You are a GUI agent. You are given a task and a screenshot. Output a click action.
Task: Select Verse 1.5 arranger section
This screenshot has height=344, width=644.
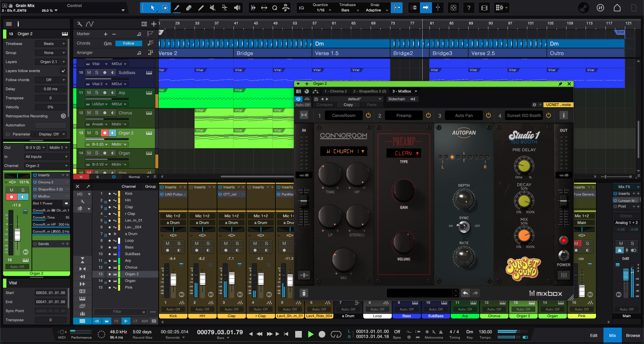tap(351, 53)
